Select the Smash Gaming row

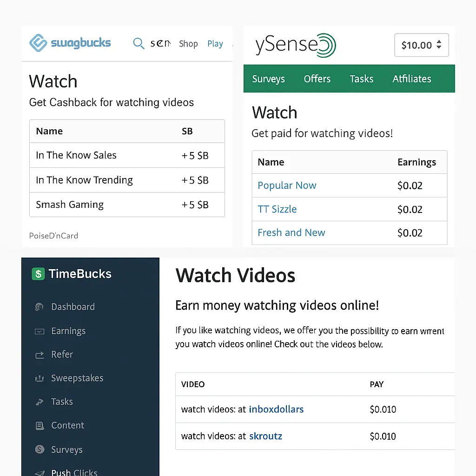(x=127, y=205)
